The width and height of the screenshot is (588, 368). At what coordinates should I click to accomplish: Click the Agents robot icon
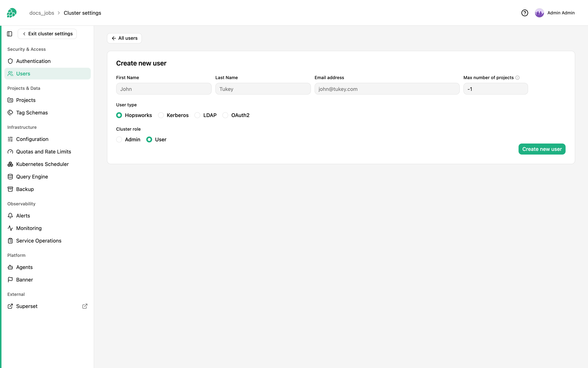(x=10, y=267)
